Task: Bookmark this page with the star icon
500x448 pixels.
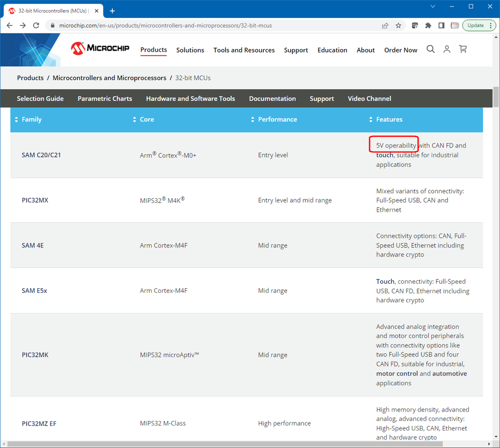Action: tap(398, 26)
